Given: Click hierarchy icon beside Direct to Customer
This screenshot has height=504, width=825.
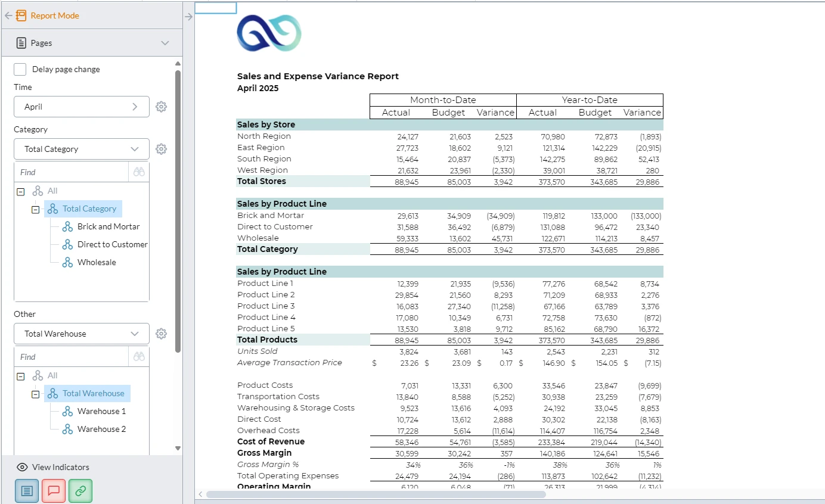Looking at the screenshot, I should click(x=67, y=244).
